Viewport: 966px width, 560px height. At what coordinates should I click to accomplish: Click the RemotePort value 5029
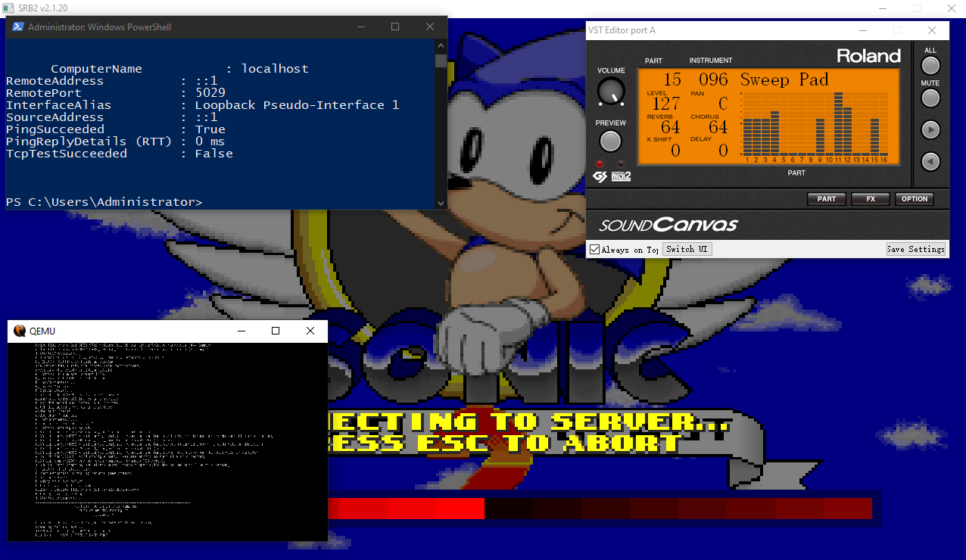210,93
